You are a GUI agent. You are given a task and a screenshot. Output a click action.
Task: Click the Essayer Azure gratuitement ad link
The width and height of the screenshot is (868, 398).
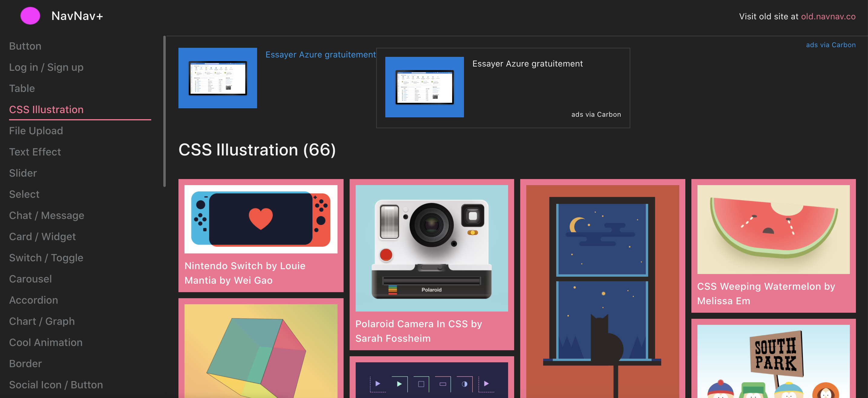(321, 54)
